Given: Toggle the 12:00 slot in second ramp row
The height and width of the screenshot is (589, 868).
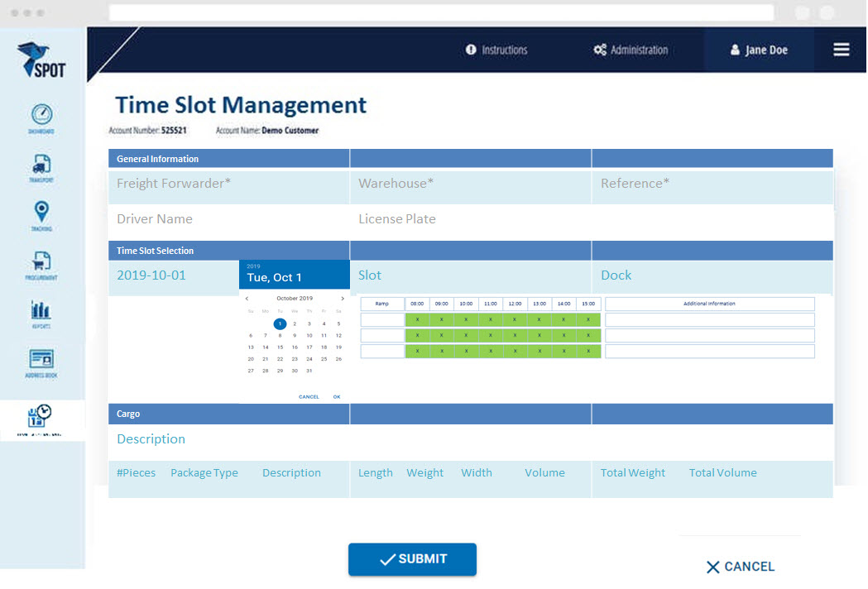Looking at the screenshot, I should click(x=515, y=336).
